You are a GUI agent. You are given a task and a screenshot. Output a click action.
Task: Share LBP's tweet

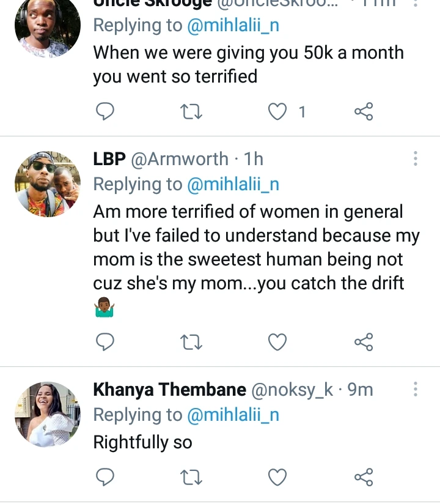(364, 342)
